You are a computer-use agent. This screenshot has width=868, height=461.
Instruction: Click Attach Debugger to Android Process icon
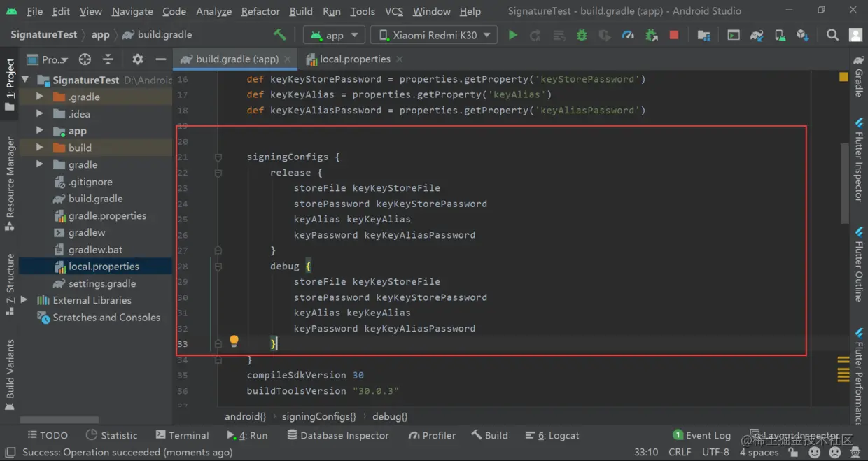point(651,35)
